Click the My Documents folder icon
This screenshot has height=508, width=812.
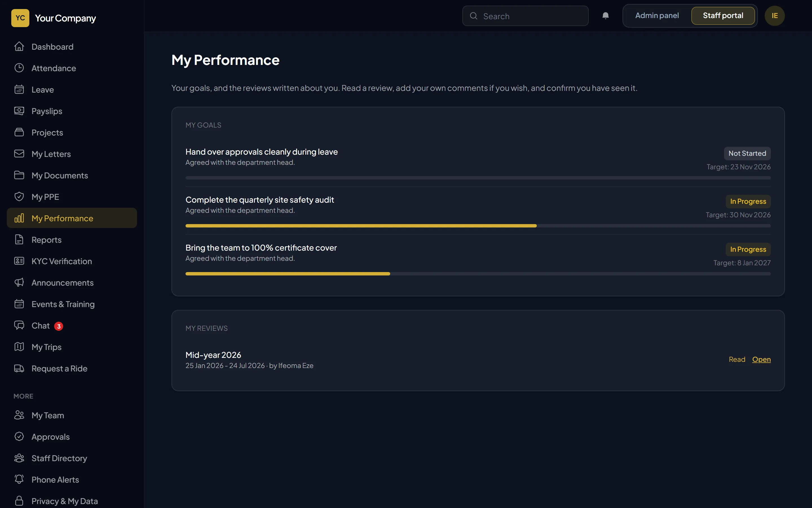pos(19,175)
